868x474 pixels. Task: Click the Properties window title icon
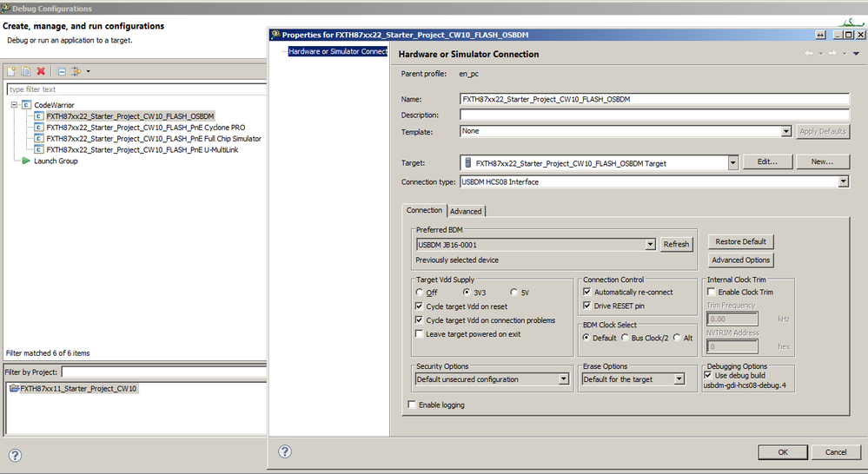pyautogui.click(x=275, y=35)
